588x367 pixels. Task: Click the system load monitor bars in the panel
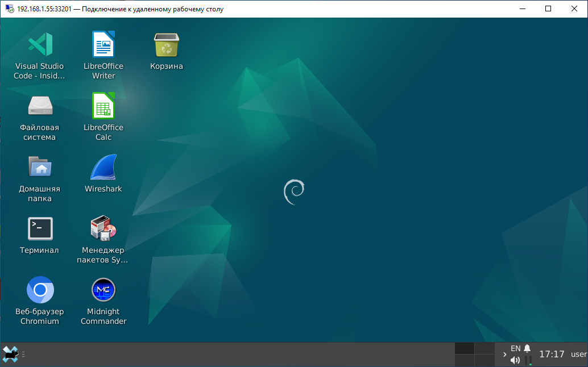pos(528,360)
